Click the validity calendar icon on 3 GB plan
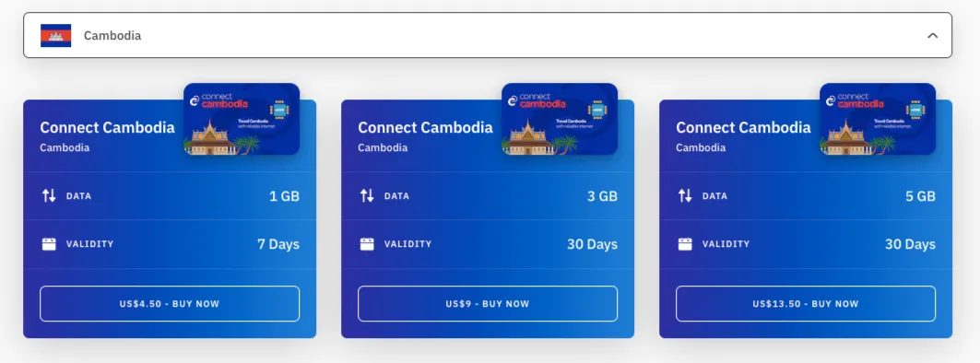980x363 pixels. tap(367, 243)
